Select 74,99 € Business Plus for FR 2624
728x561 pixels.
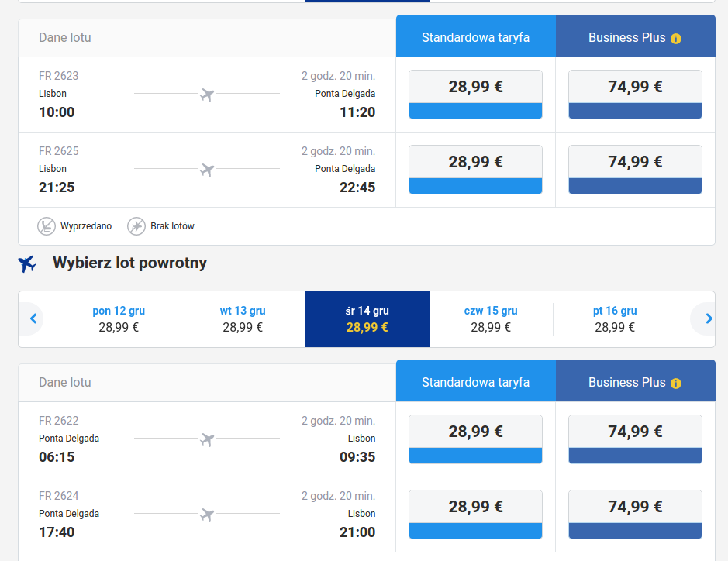coord(635,515)
